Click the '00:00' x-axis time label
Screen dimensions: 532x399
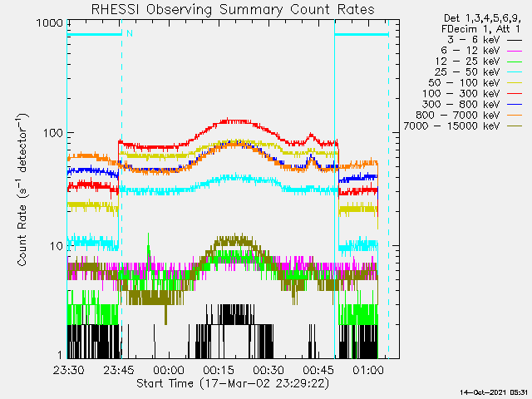click(x=169, y=370)
